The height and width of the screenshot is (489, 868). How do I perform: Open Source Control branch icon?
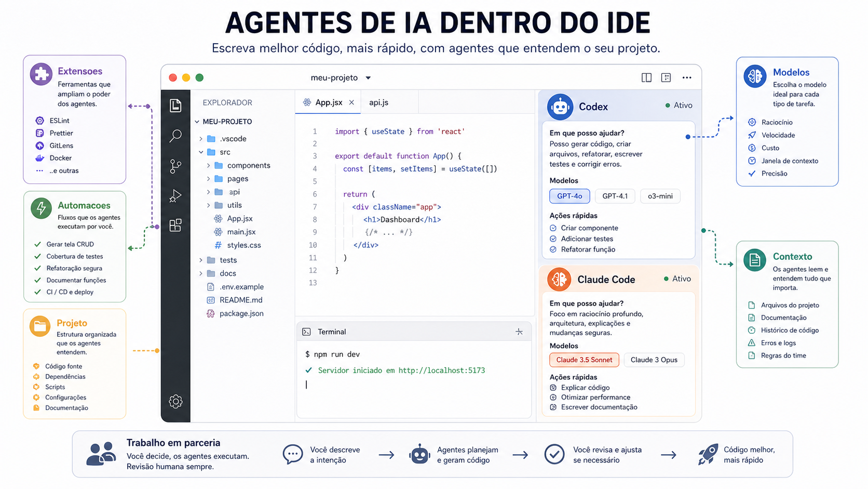[175, 166]
